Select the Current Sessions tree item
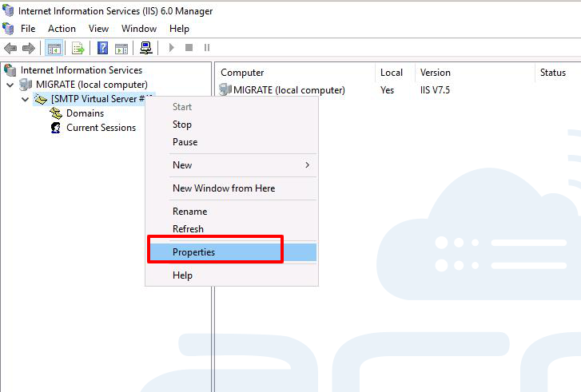This screenshot has width=581, height=392. [101, 128]
